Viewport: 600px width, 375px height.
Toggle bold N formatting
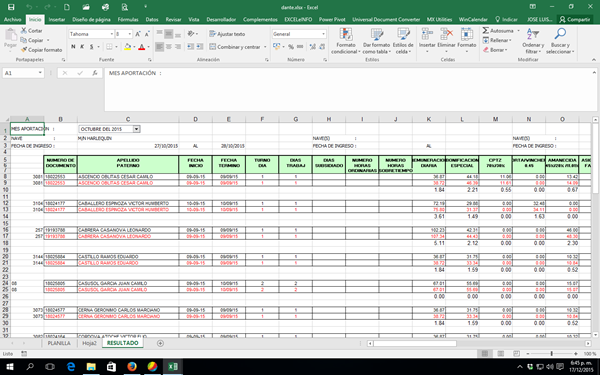click(x=73, y=47)
